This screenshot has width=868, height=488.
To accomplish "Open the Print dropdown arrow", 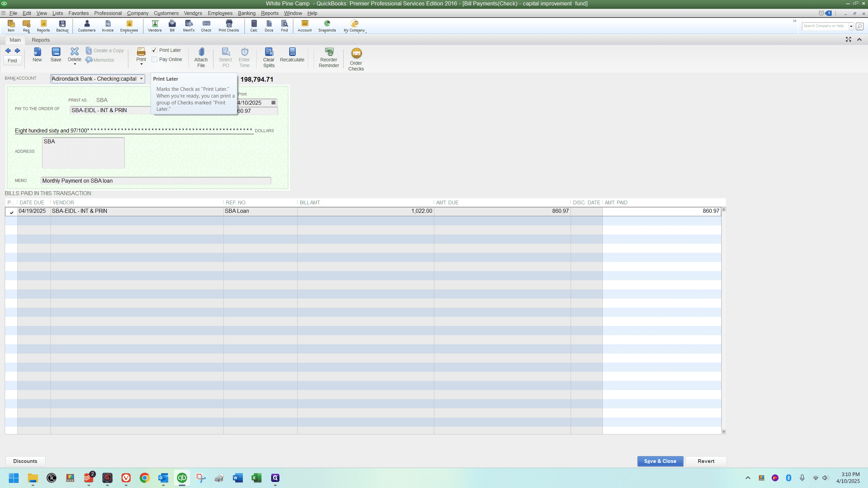I will pyautogui.click(x=141, y=64).
